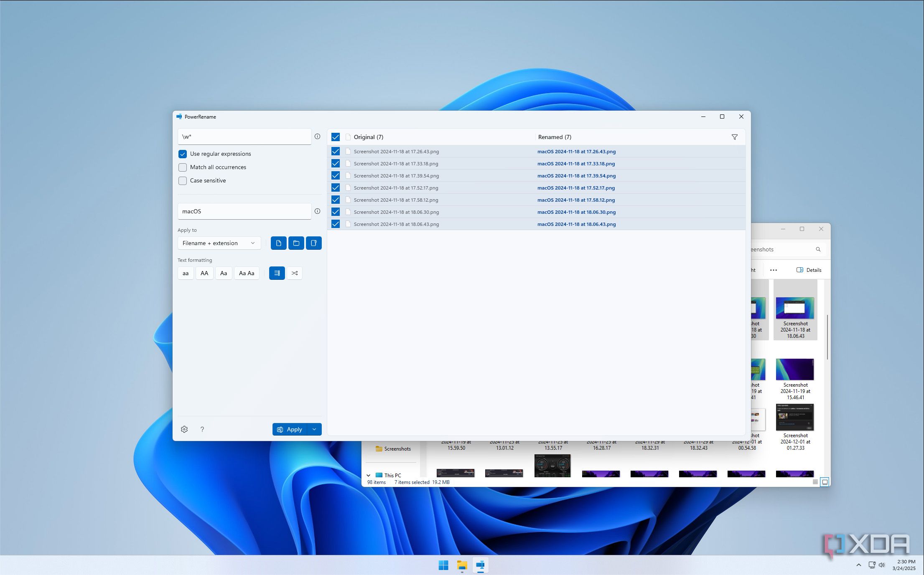924x575 pixels.
Task: Select Screenshot 2024-12-01 at 01.27.33 thumbnail
Action: point(795,428)
